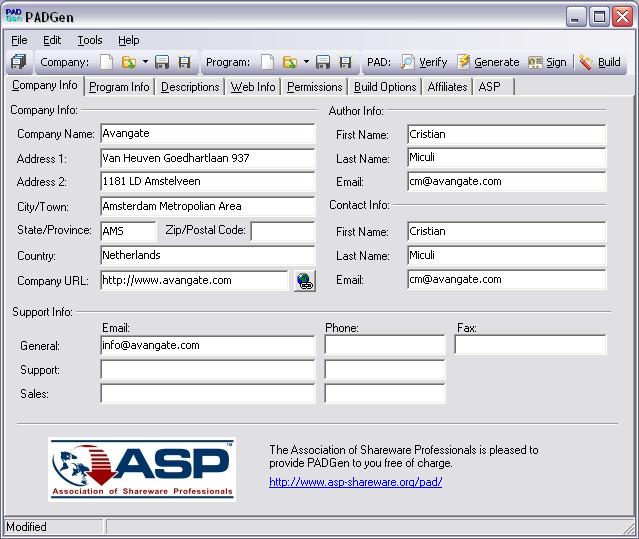Save the Program file
This screenshot has height=539, width=639.
click(323, 62)
